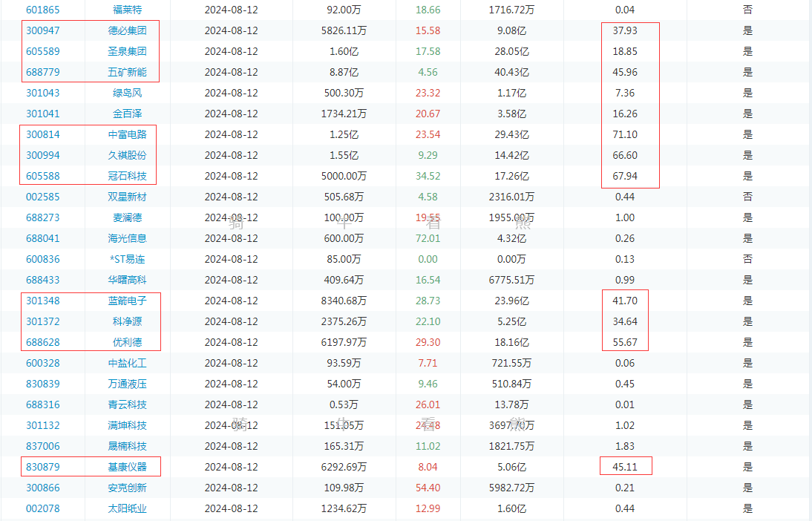Viewport: 812px width, 521px height.
Task: Click the 54.40 price value
Action: [428, 488]
